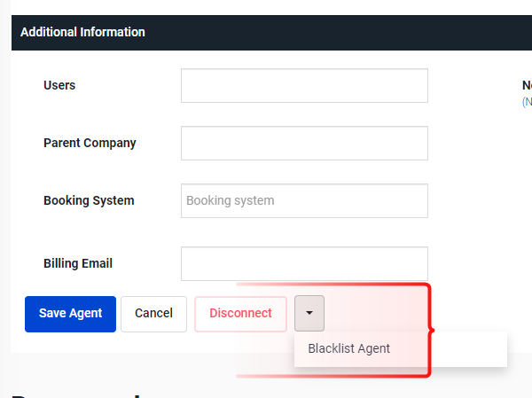Select Blacklist Agent from the dropdown menu
The width and height of the screenshot is (532, 398).
tap(348, 348)
